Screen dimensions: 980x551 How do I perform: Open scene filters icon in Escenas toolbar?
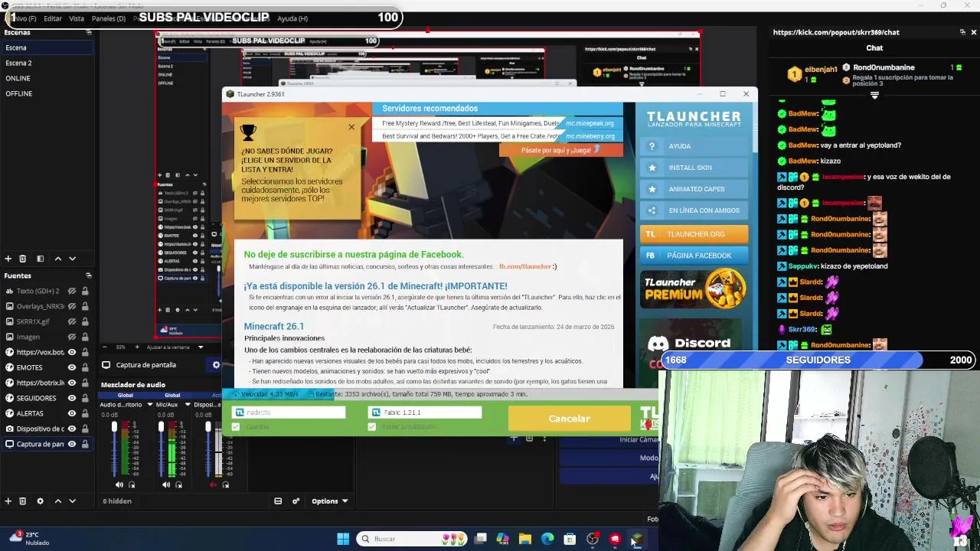click(x=40, y=259)
